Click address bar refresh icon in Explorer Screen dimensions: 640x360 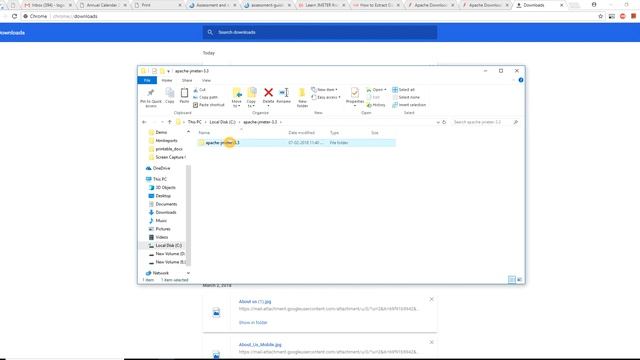coord(444,122)
